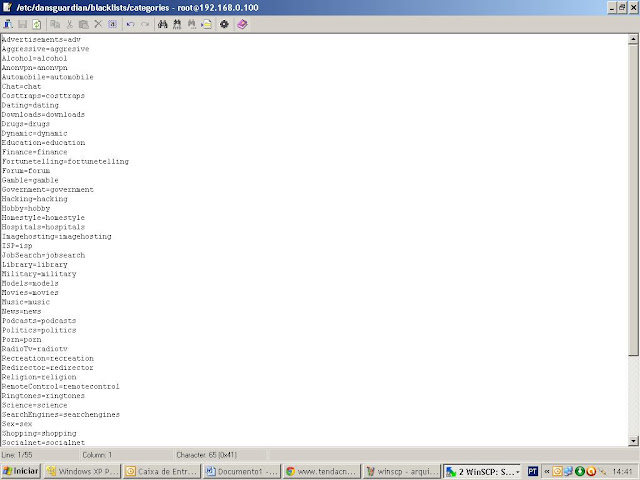Click the delete X toolbar icon
The width and height of the screenshot is (640, 480).
tap(98, 24)
